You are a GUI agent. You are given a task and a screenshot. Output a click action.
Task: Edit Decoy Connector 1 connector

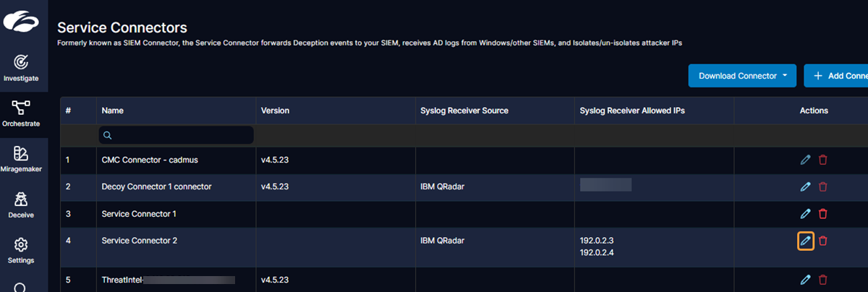click(805, 186)
